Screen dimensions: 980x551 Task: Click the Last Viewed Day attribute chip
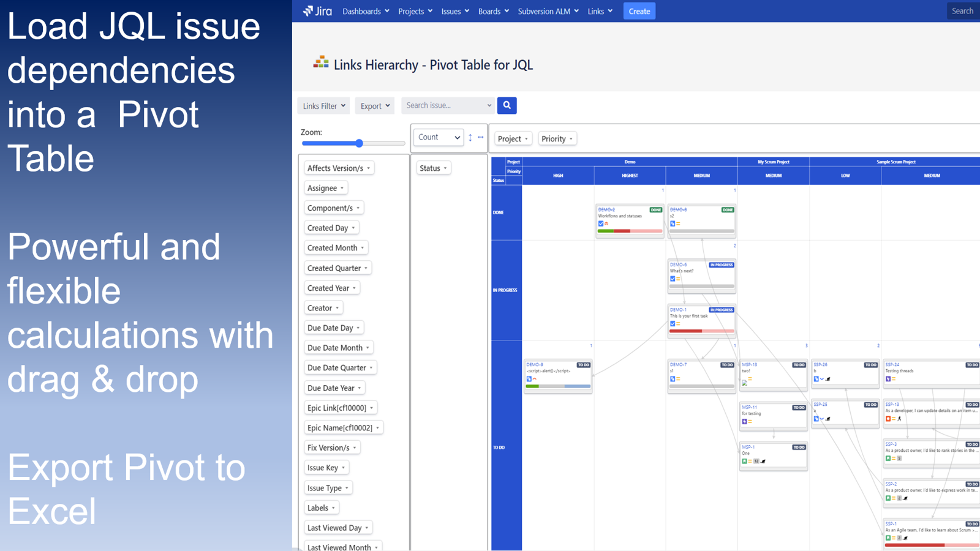(338, 528)
